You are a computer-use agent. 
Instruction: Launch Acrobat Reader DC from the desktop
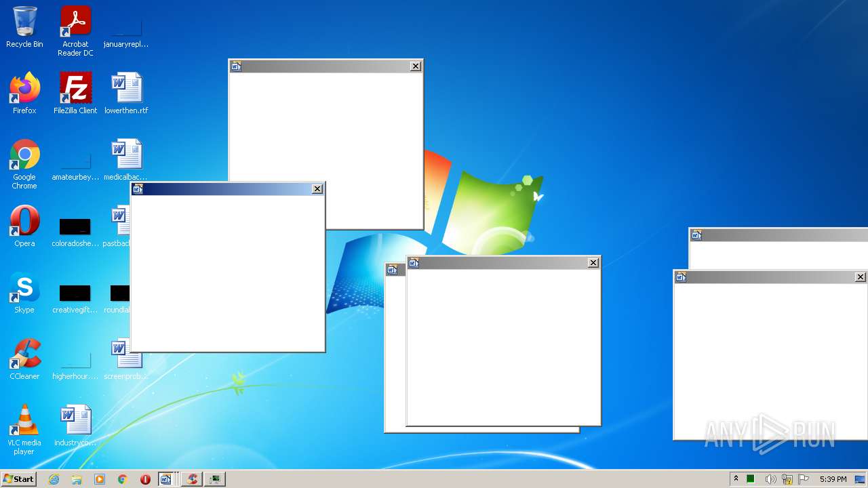pos(75,31)
